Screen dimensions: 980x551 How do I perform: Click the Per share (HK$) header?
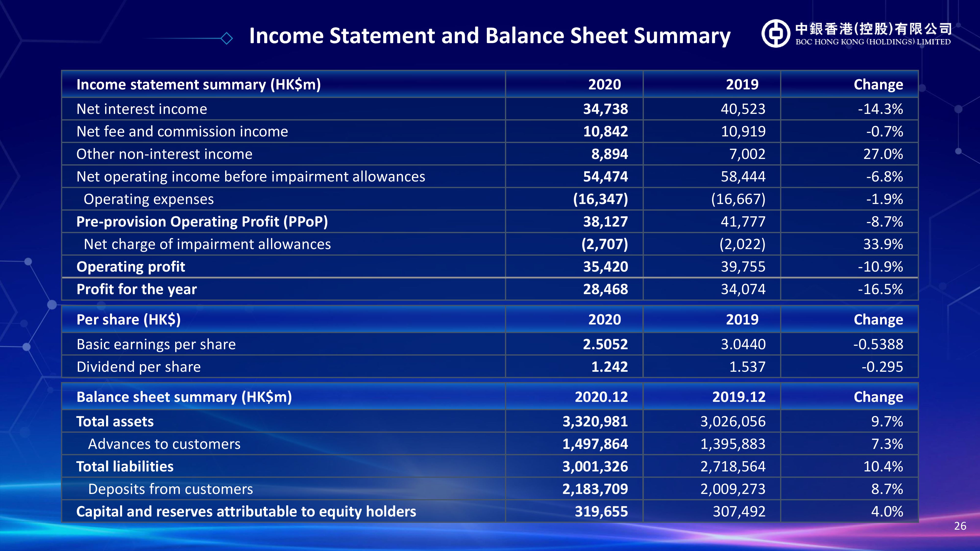click(x=129, y=320)
